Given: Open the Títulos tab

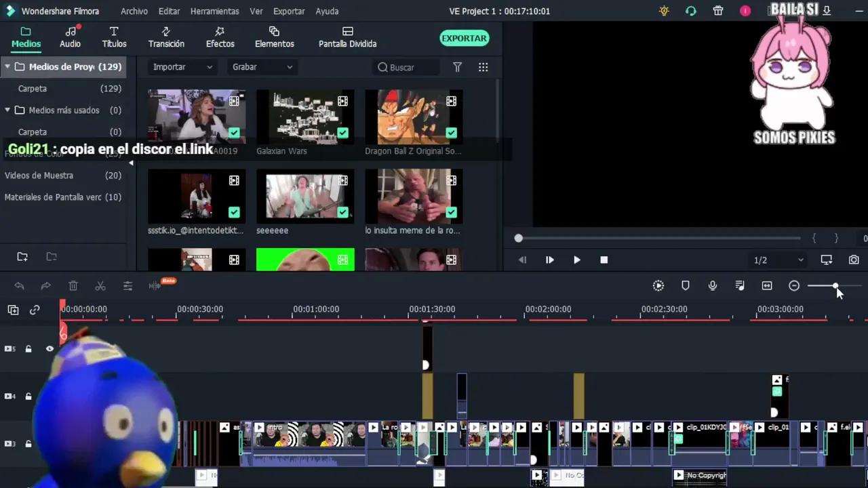Looking at the screenshot, I should pyautogui.click(x=114, y=37).
